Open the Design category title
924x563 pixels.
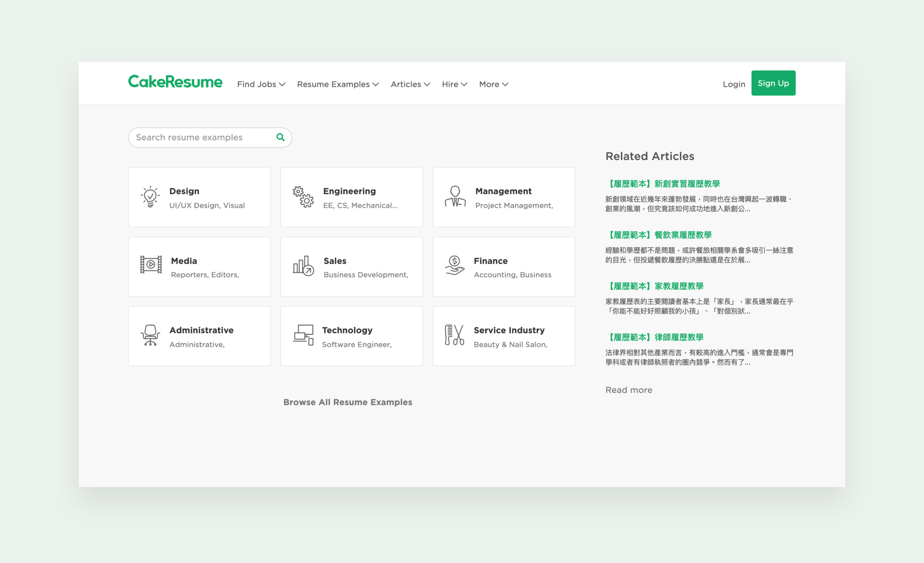pyautogui.click(x=184, y=191)
